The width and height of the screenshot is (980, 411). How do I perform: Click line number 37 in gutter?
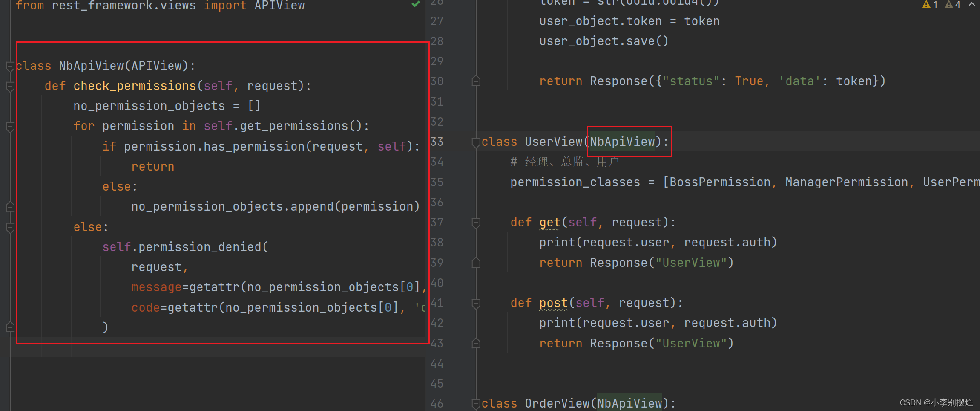(x=437, y=222)
